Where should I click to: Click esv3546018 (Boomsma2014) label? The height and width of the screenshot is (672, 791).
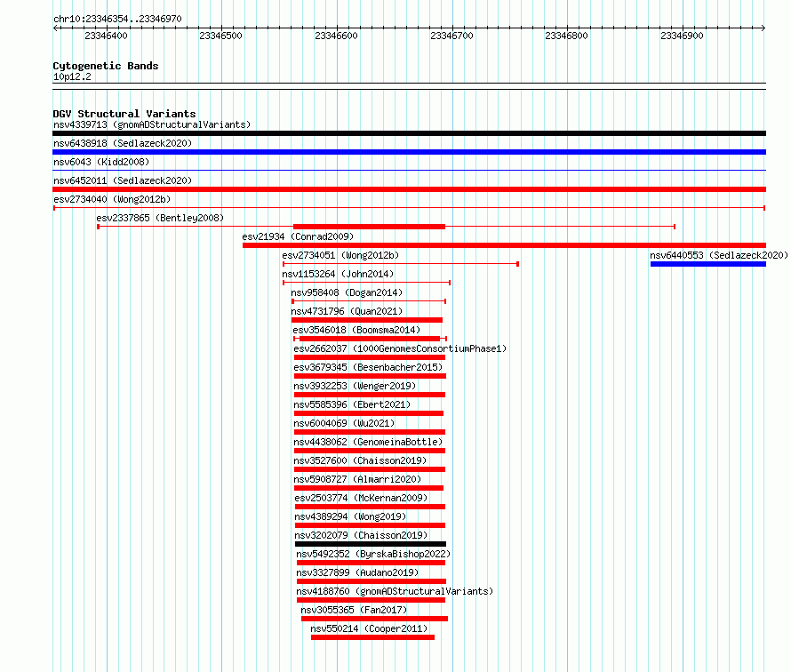356,330
